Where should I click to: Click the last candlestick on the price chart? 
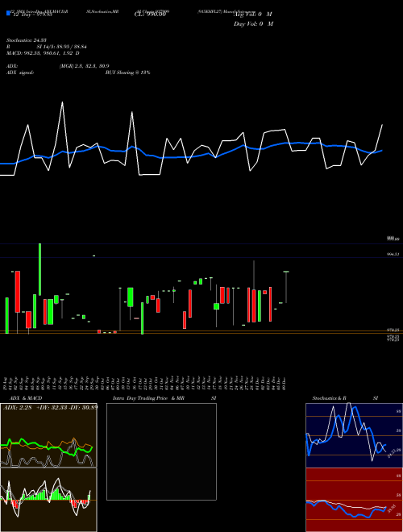[286, 287]
